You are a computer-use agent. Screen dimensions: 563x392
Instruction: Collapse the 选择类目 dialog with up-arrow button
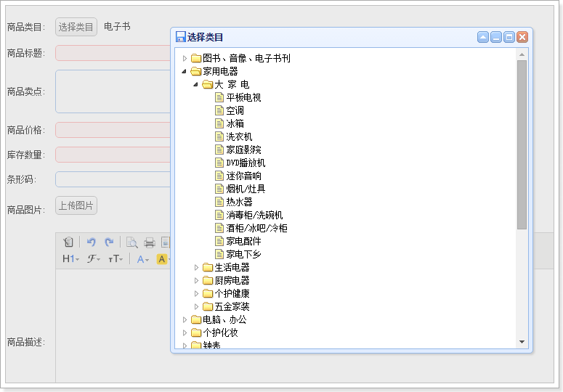point(483,37)
